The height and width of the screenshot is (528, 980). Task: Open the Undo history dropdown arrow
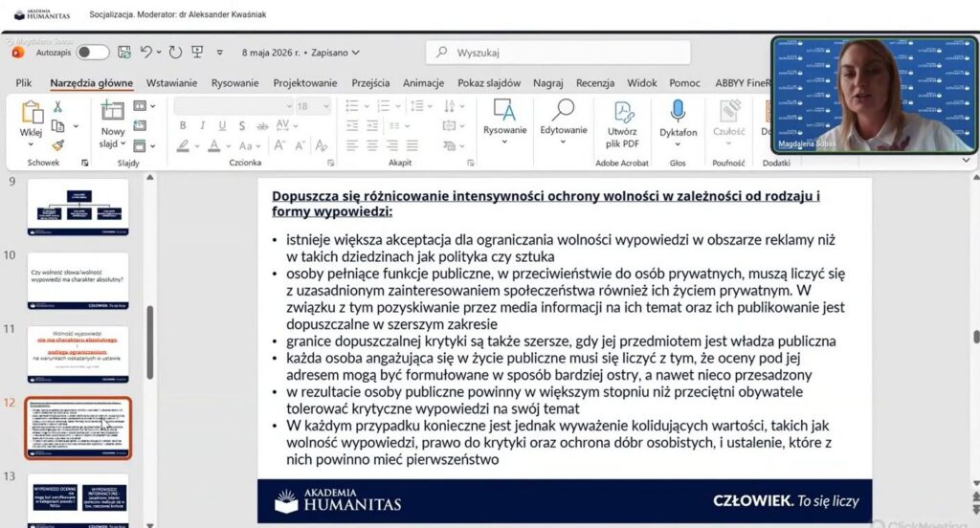click(x=159, y=53)
